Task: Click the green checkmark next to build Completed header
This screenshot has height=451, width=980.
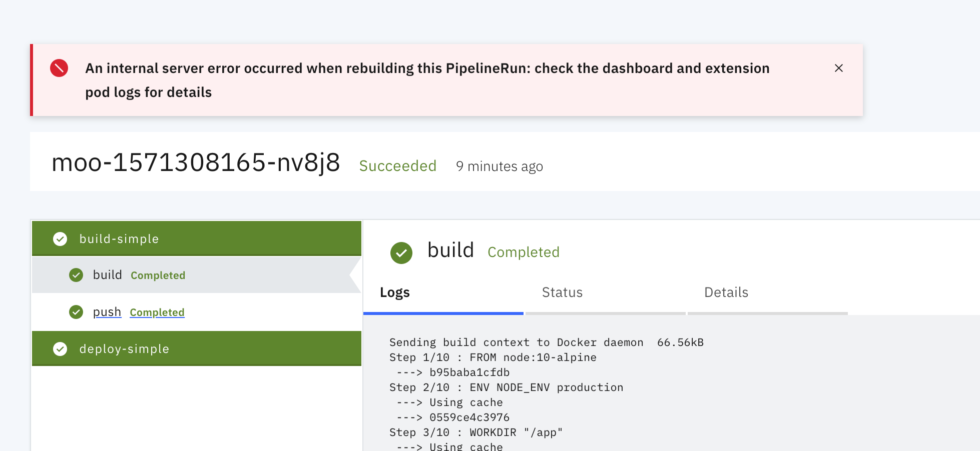Action: coord(401,253)
